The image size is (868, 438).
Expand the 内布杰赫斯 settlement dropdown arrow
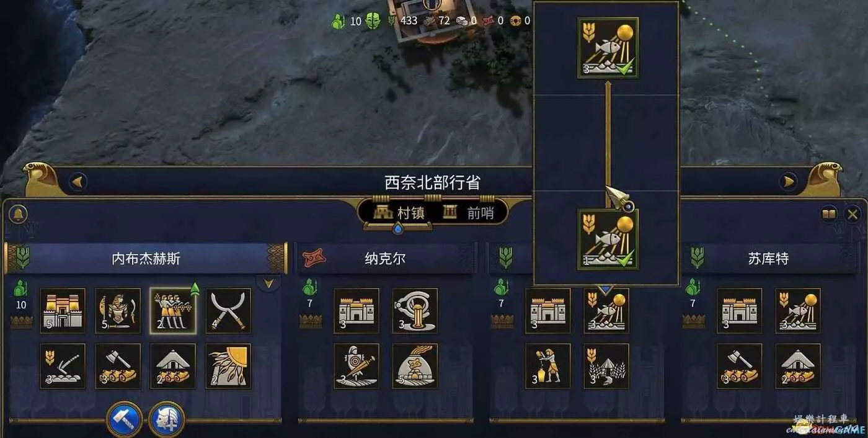point(268,284)
